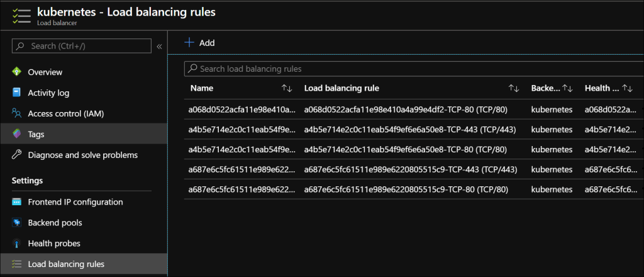Click the Backend pools icon
The image size is (644, 277).
(17, 223)
